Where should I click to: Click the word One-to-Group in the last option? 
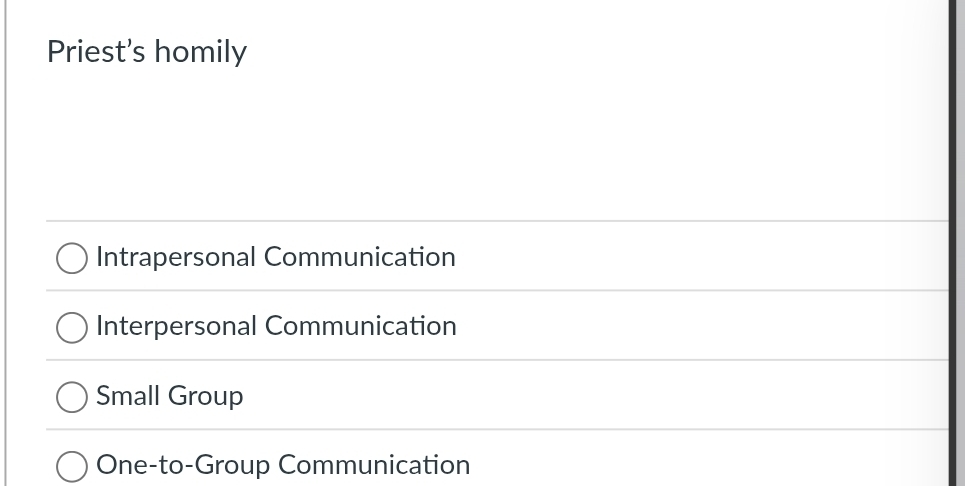[x=183, y=465]
